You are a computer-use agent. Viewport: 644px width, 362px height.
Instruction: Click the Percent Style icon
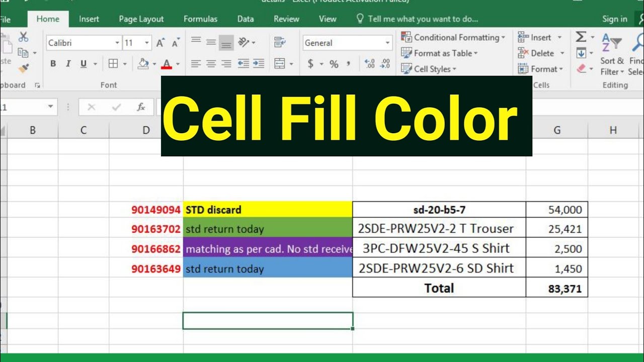pos(334,64)
